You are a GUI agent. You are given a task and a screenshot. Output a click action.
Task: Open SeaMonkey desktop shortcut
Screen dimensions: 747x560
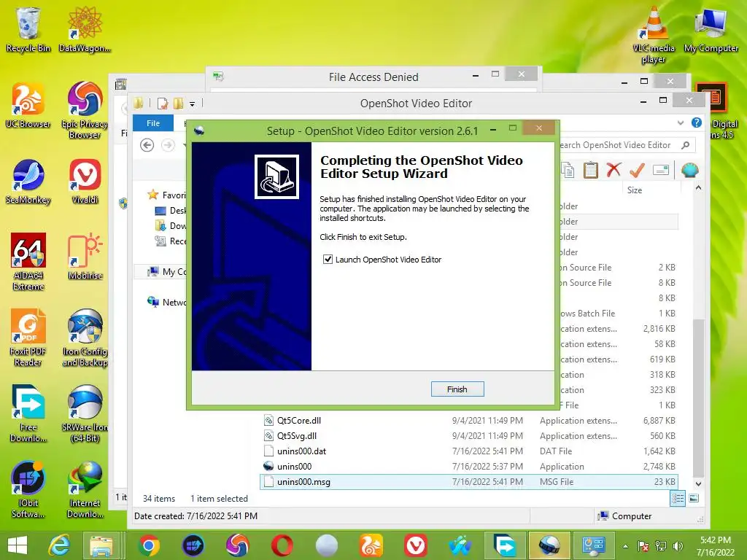(x=28, y=182)
